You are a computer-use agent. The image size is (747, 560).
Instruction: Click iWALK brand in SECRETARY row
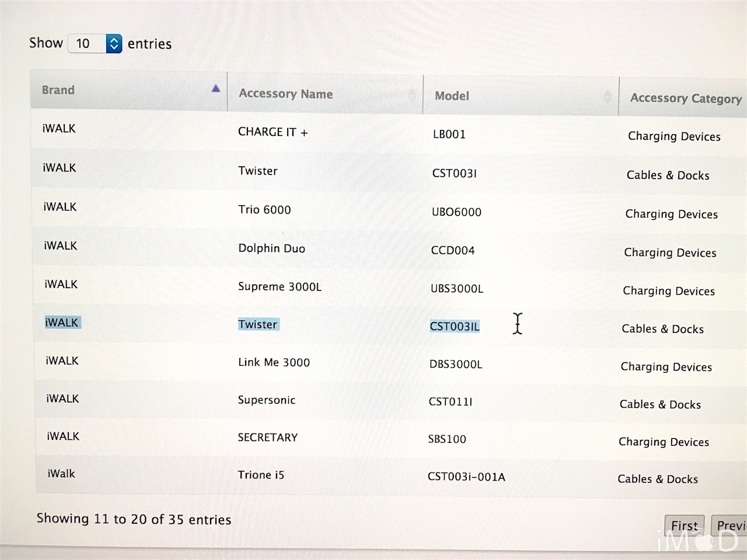coord(63,436)
